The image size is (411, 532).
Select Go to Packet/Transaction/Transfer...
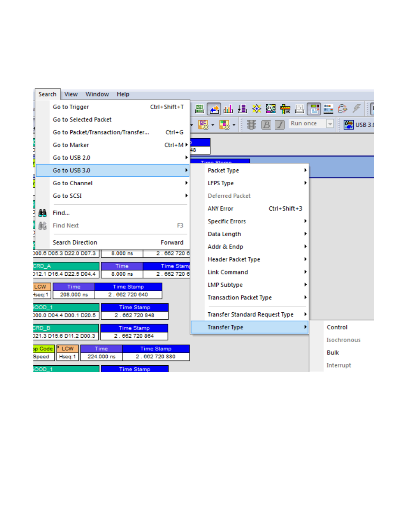point(112,132)
